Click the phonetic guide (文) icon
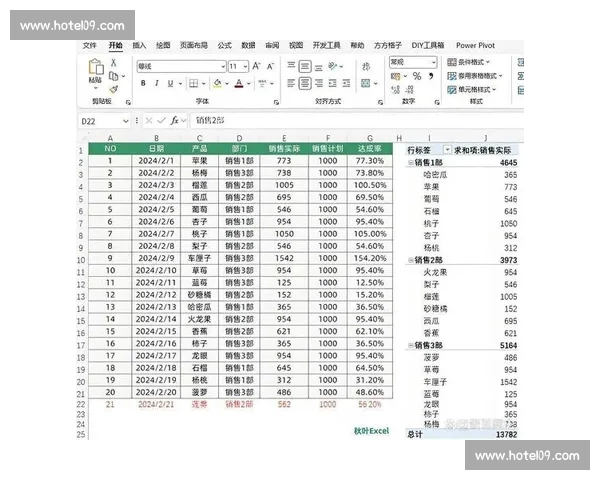 (x=262, y=83)
